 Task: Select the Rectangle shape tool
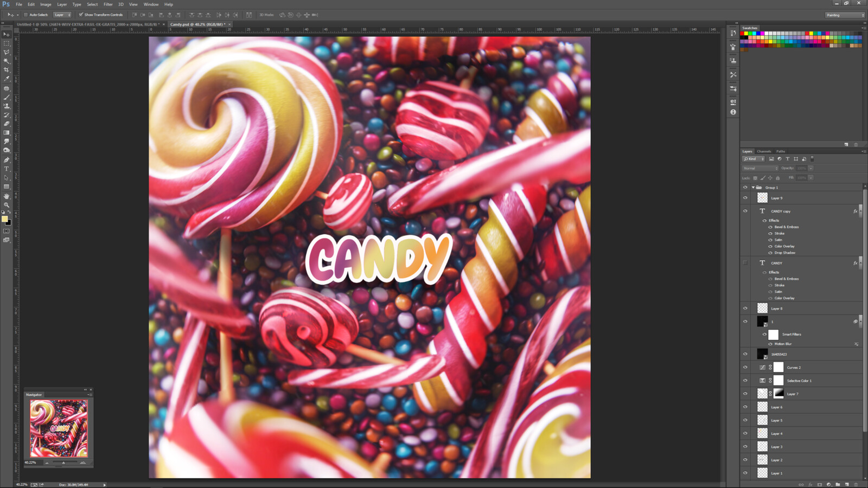pyautogui.click(x=7, y=187)
